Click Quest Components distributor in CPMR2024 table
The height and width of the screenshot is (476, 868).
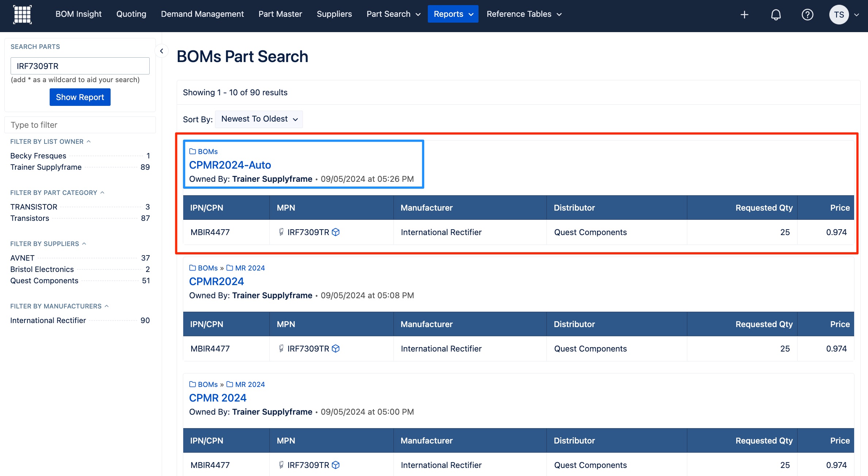(590, 349)
